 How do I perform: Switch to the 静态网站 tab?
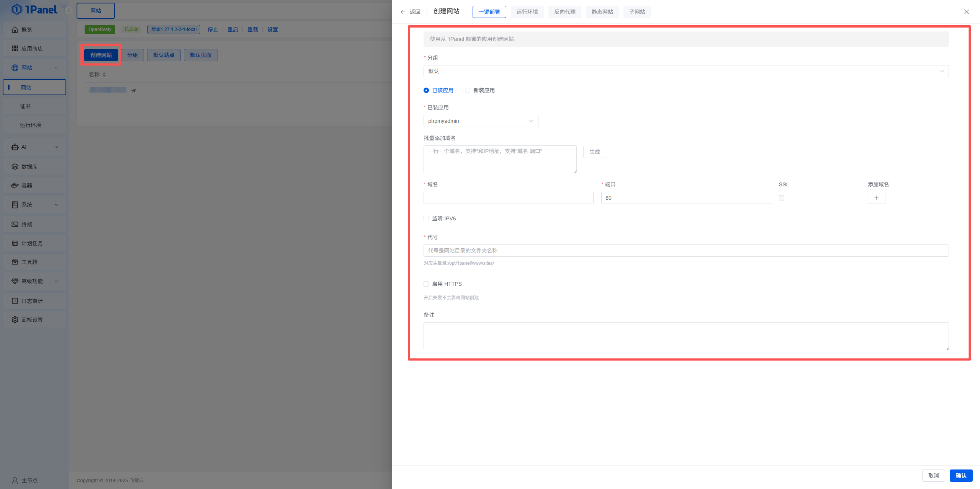pyautogui.click(x=602, y=12)
